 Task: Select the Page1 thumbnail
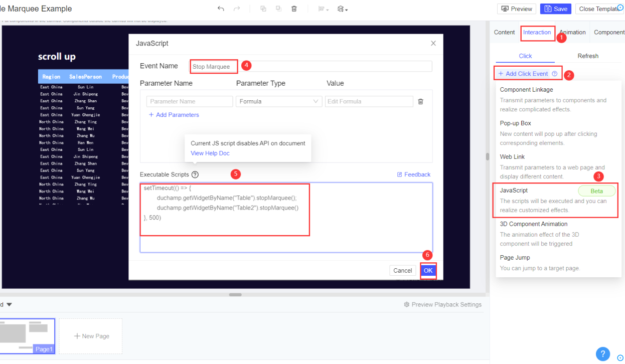tap(28, 336)
